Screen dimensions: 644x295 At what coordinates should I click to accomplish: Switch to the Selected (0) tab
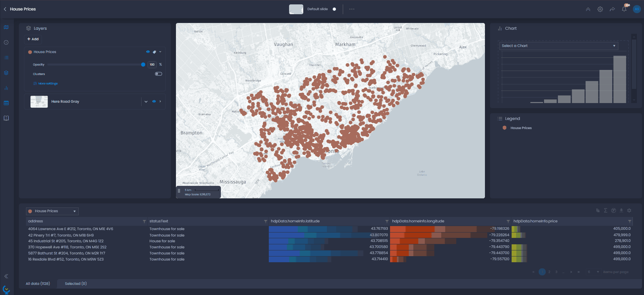click(x=76, y=284)
